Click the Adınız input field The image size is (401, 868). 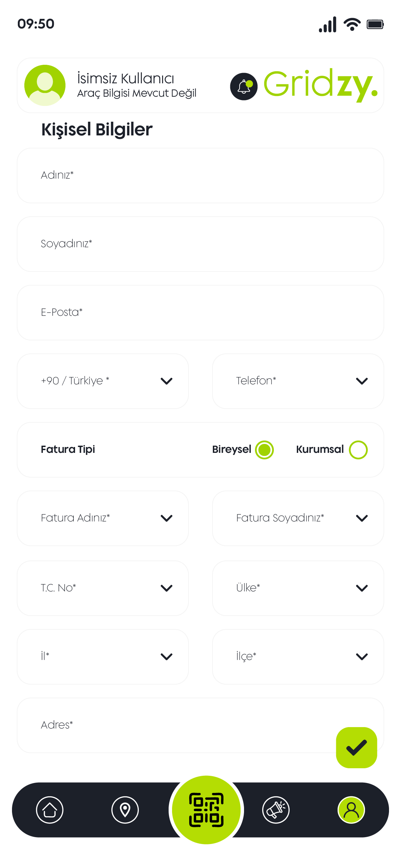pos(200,176)
